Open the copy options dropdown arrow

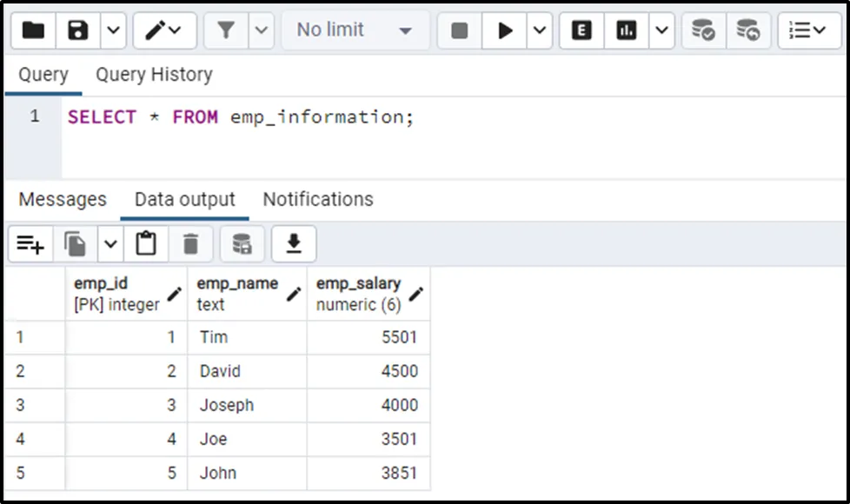coord(110,244)
